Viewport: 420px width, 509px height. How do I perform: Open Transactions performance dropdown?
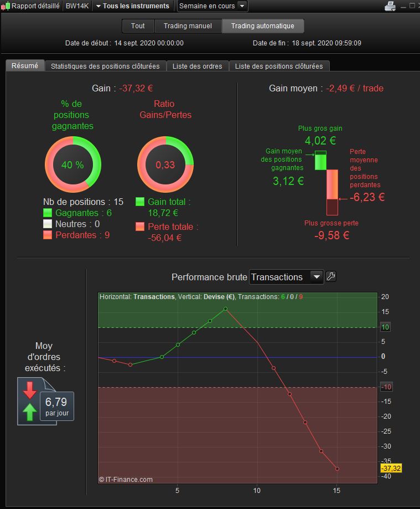(287, 277)
